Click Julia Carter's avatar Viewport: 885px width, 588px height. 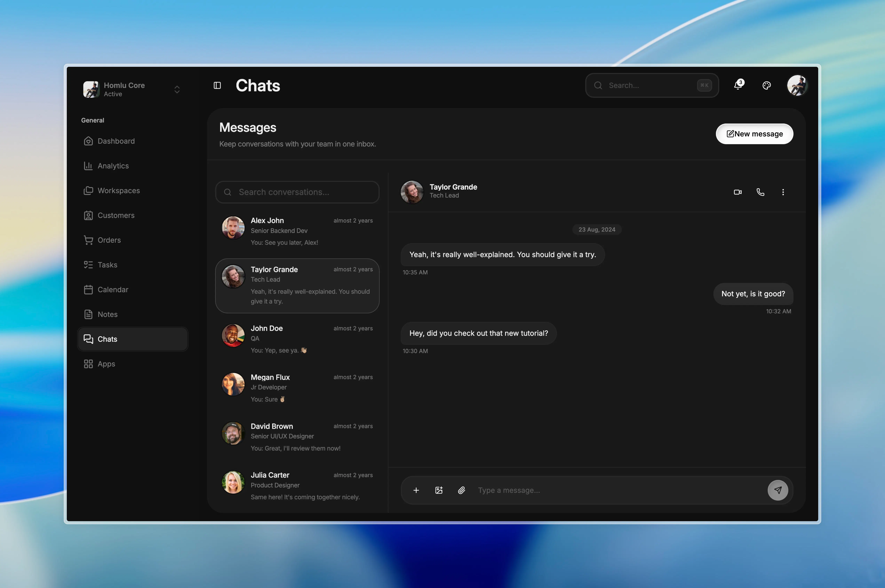point(233,482)
